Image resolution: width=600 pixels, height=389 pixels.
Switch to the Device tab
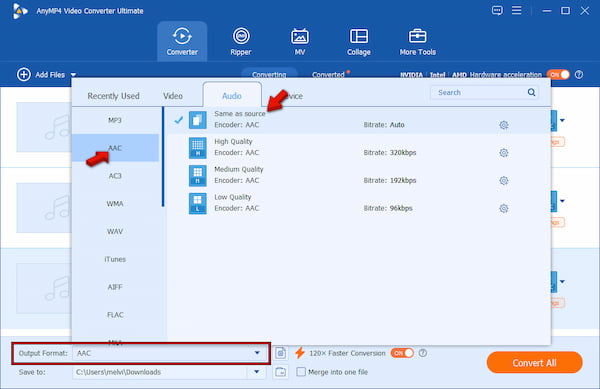point(292,96)
